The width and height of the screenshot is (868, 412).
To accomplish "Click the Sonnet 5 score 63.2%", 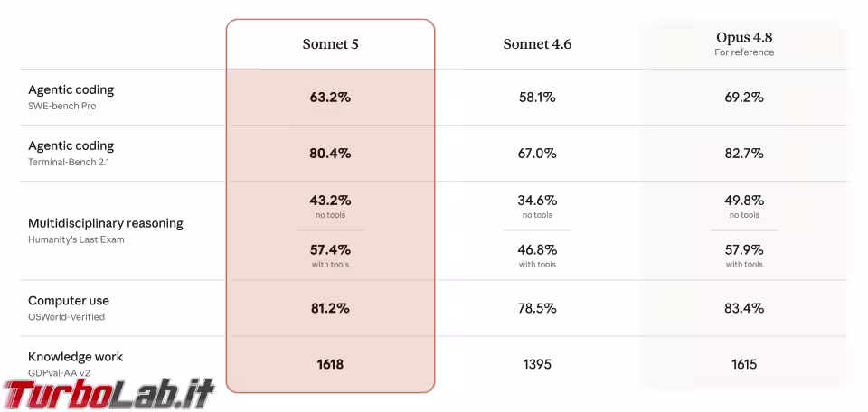I will click(331, 98).
